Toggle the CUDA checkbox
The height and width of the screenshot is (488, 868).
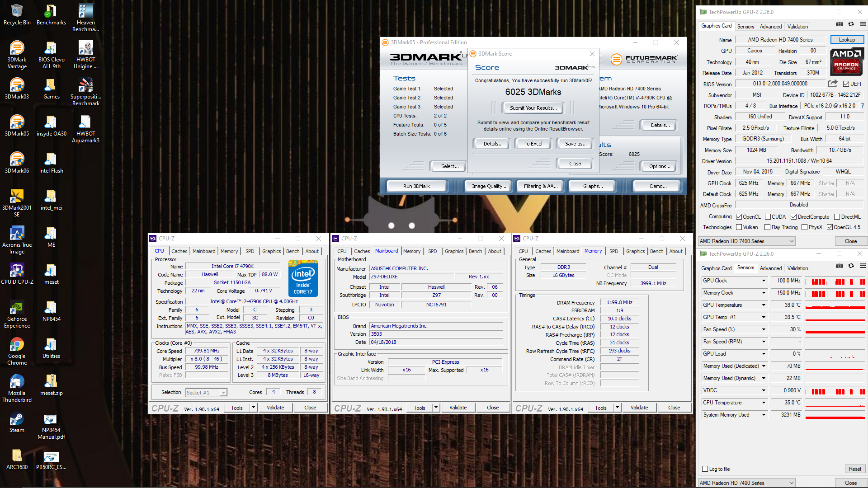pyautogui.click(x=768, y=217)
